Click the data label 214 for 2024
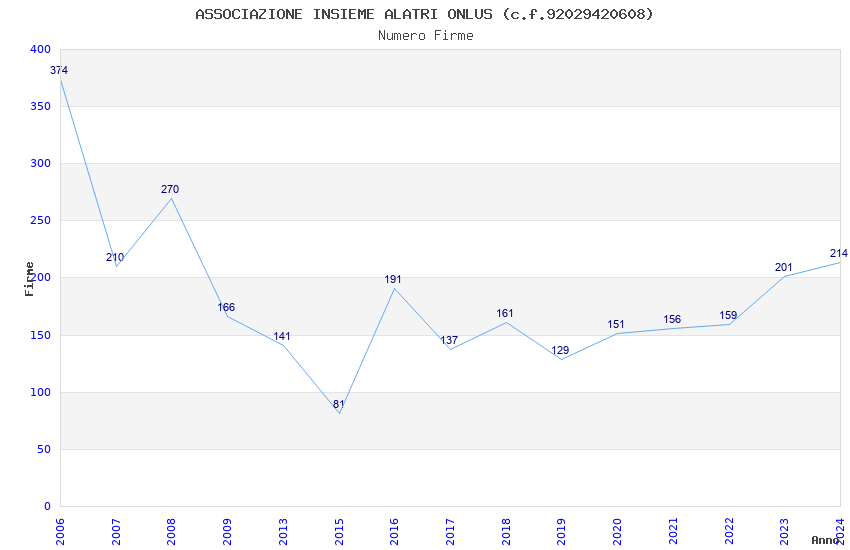Screen dimensions: 850x550 click(839, 253)
